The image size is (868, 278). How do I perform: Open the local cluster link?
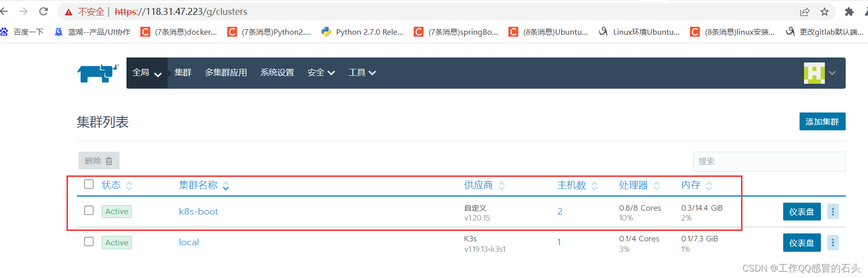click(x=189, y=242)
